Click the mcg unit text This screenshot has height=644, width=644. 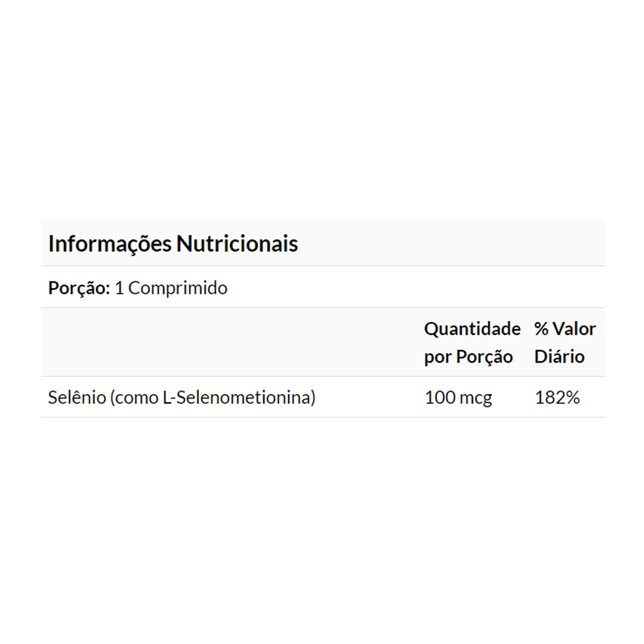(476, 399)
